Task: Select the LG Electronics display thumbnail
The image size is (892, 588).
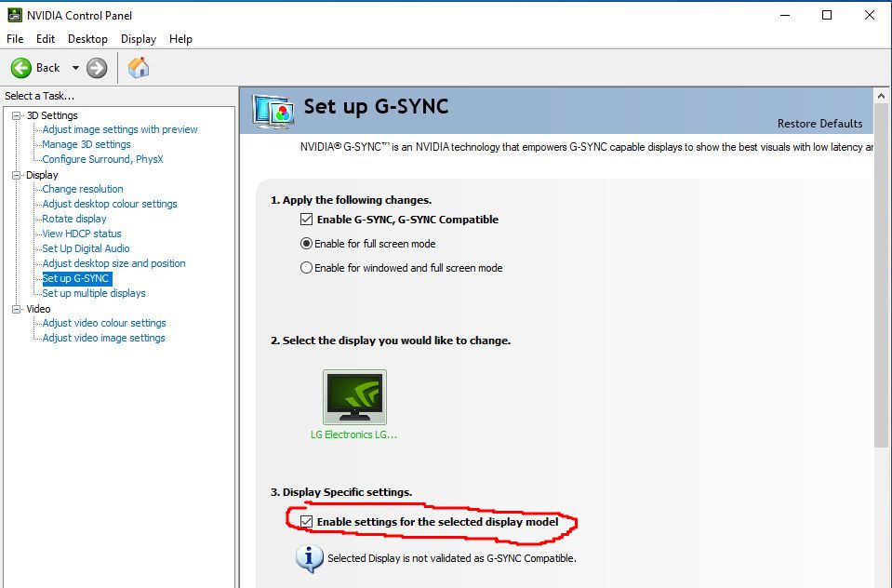Action: (354, 396)
